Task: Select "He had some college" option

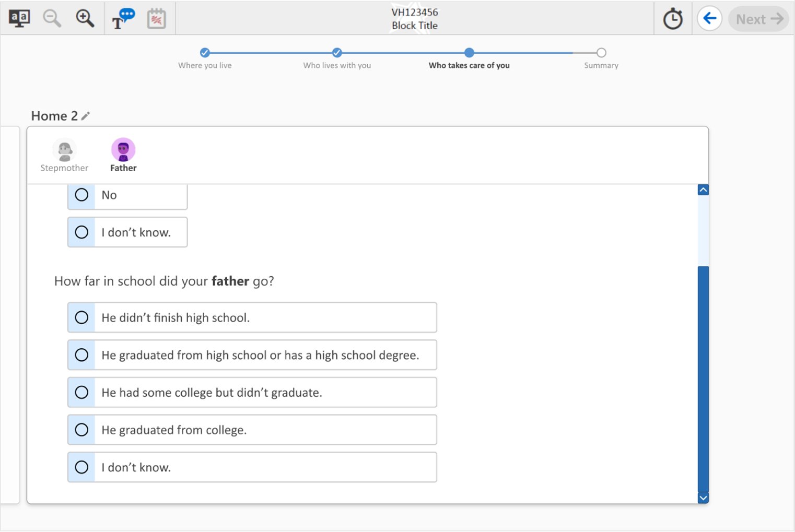Action: click(x=81, y=392)
